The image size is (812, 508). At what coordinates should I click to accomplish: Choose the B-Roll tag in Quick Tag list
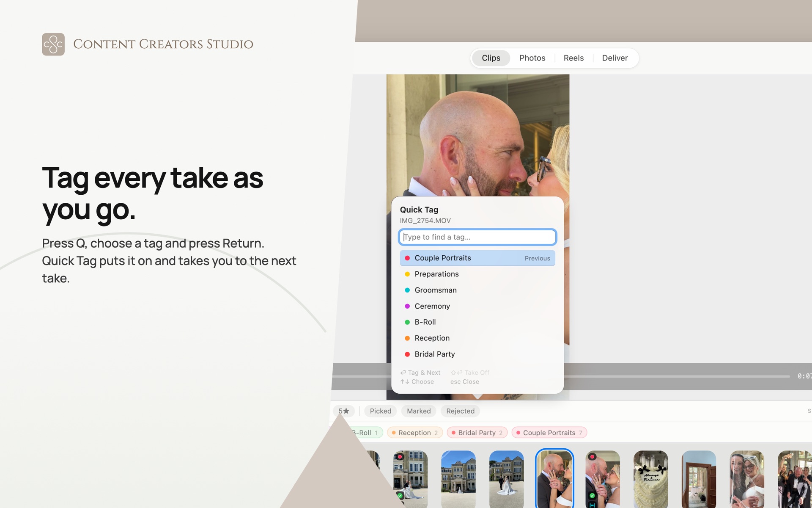pyautogui.click(x=477, y=322)
